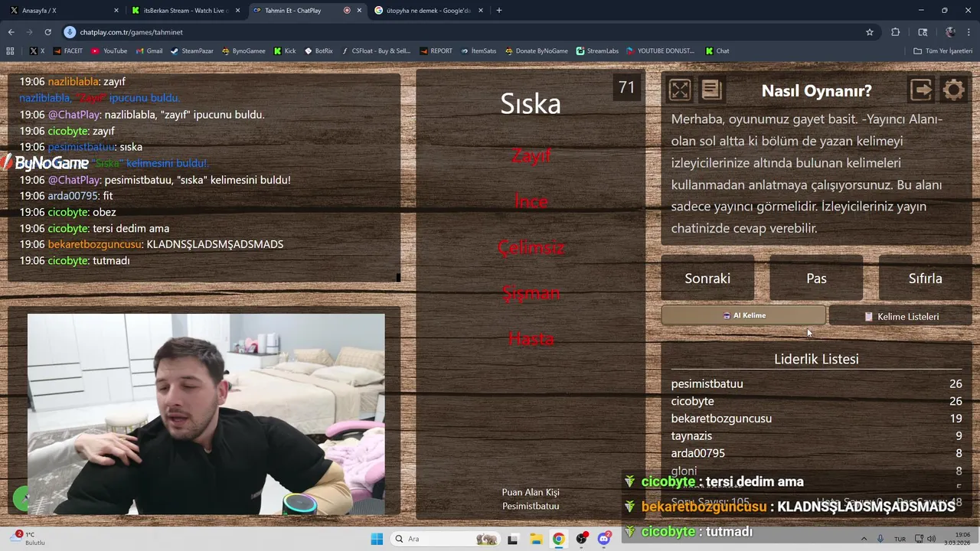Open Google Chrome from taskbar

[559, 539]
